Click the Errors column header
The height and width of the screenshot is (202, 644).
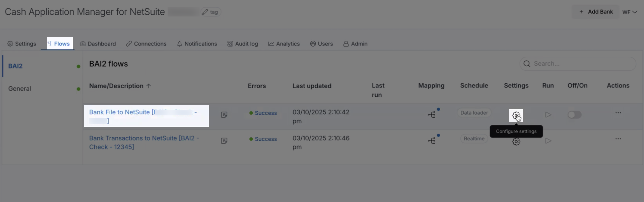(x=257, y=86)
